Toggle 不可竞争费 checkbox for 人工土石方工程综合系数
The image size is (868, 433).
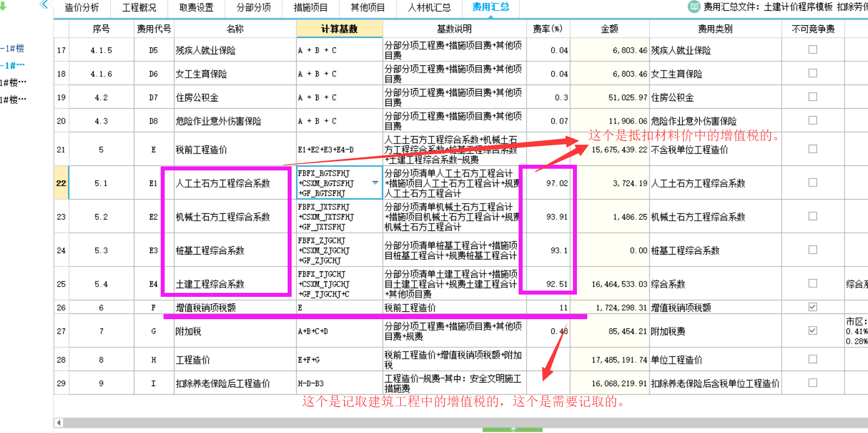pos(813,182)
